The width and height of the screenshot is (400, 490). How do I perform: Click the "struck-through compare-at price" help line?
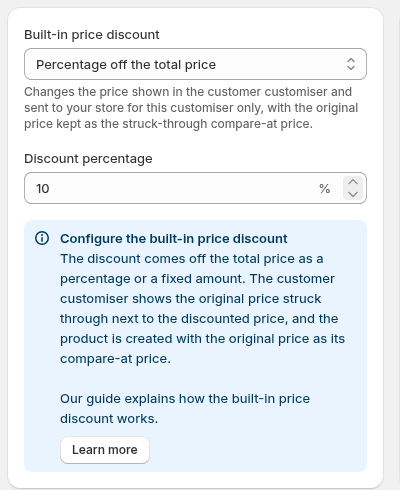click(168, 124)
